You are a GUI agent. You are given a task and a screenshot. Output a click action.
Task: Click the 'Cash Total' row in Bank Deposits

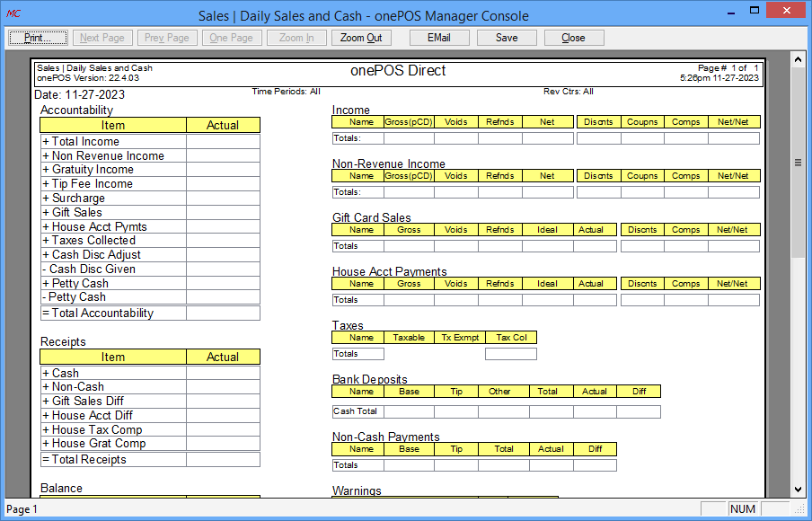[496, 411]
